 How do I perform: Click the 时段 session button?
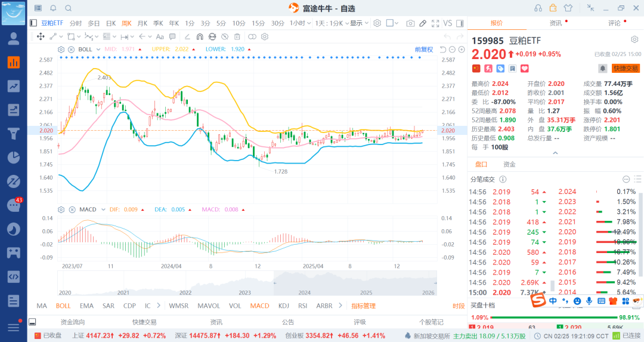(459, 306)
